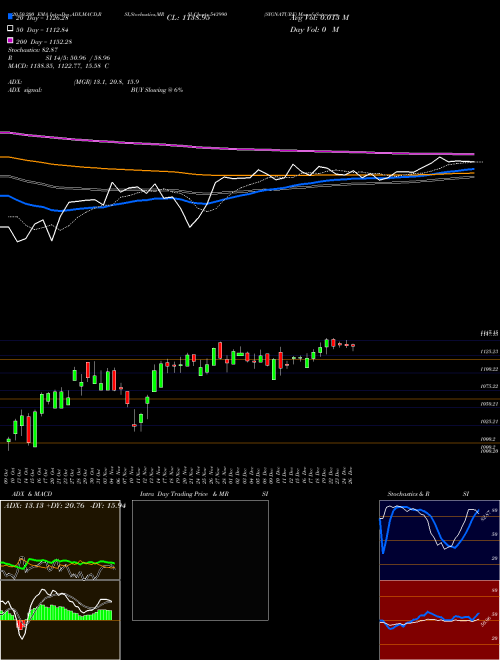Image resolution: width=500 pixels, height=660 pixels.
Task: Click the "ADX: 13.13 +DY: 20.76" readout
Action: coord(46,506)
